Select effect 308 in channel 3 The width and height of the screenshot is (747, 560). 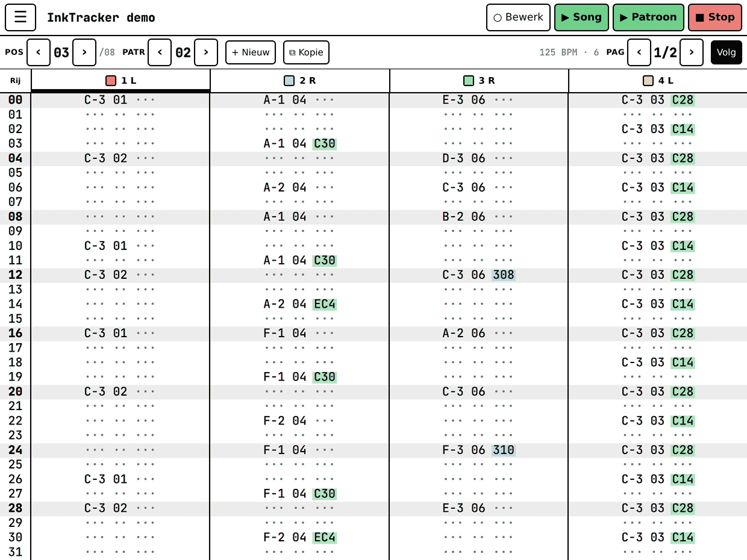point(504,275)
